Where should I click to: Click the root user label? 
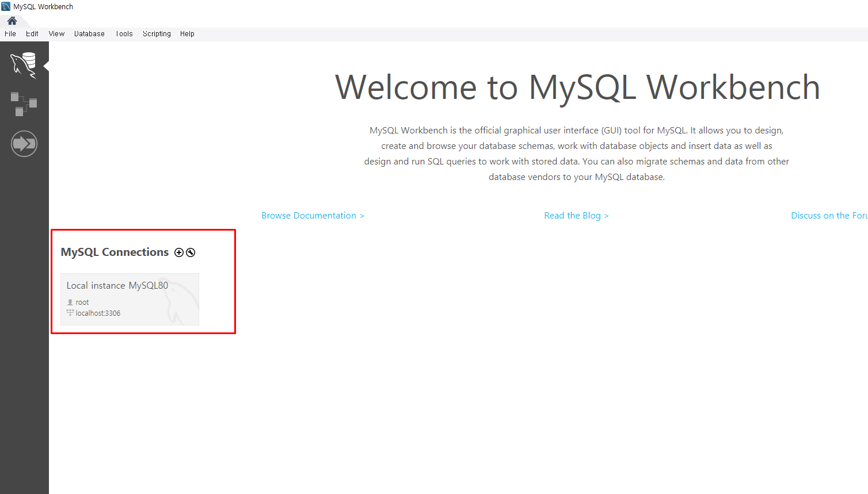tap(82, 302)
